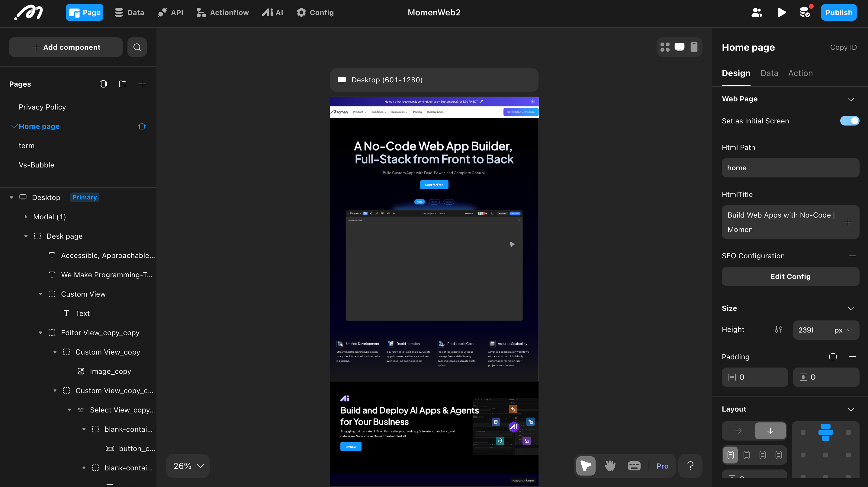Open the px unit dropdown for Height
This screenshot has height=487, width=868.
coord(843,330)
